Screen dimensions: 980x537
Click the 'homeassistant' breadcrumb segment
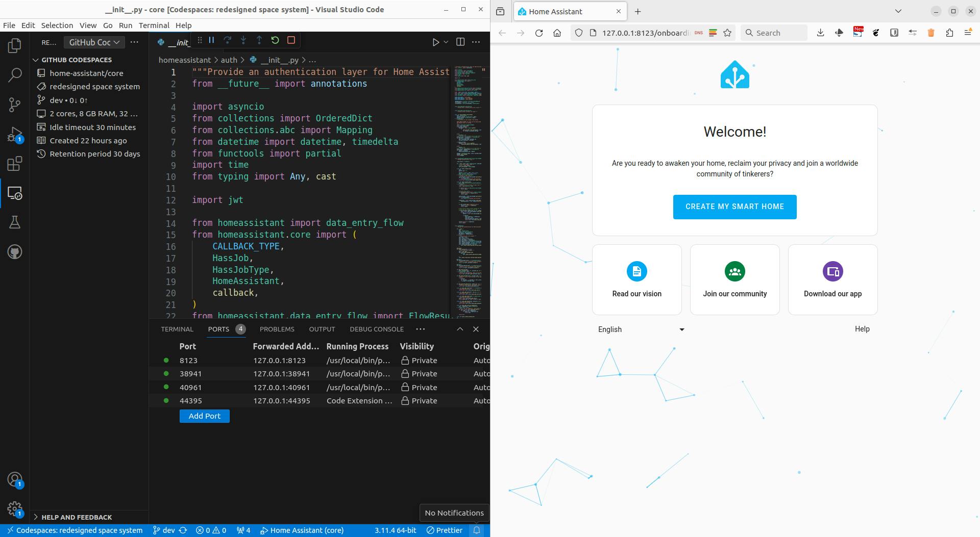point(185,60)
